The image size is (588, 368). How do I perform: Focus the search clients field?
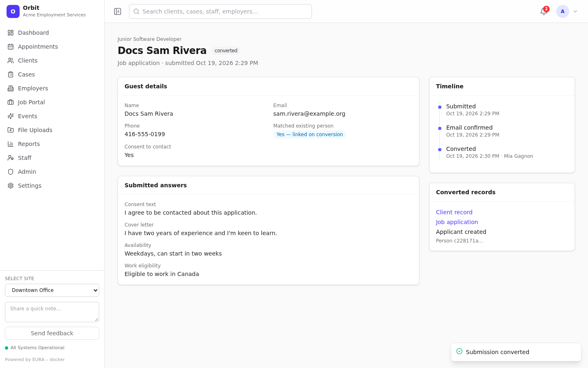pos(220,11)
